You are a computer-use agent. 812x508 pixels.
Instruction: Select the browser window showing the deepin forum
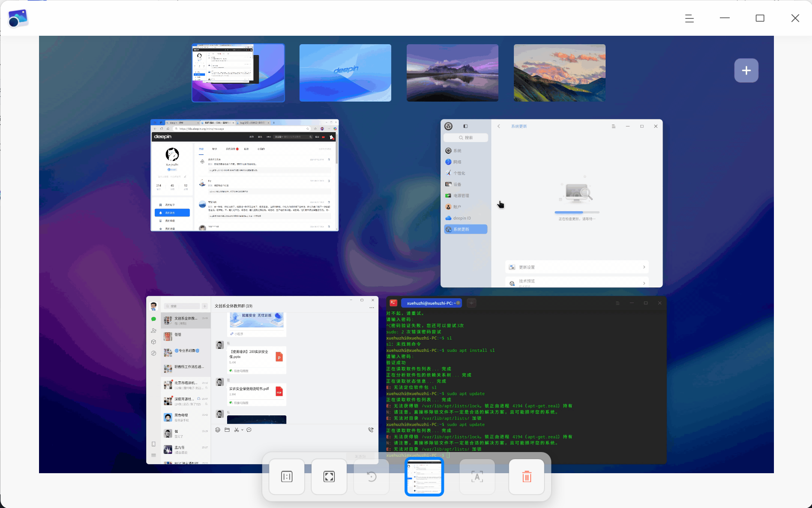(244, 175)
